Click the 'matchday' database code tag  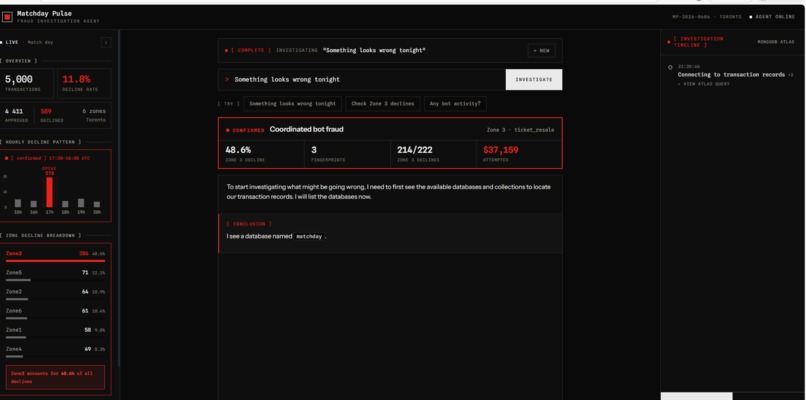(309, 237)
